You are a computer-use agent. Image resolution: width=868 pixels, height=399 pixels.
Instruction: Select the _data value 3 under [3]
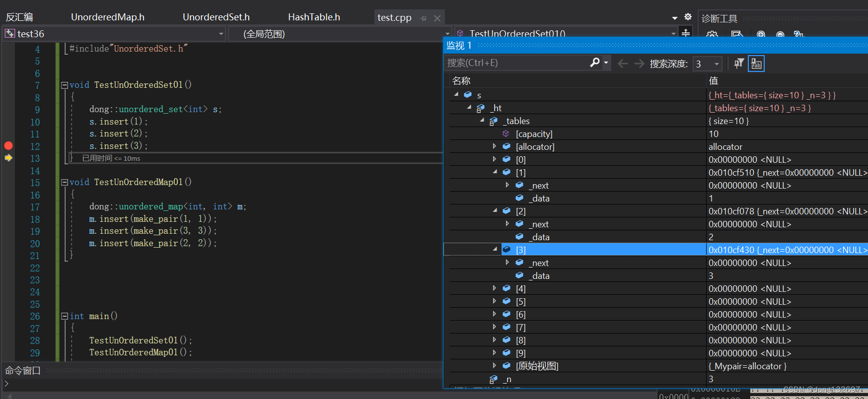click(x=711, y=276)
